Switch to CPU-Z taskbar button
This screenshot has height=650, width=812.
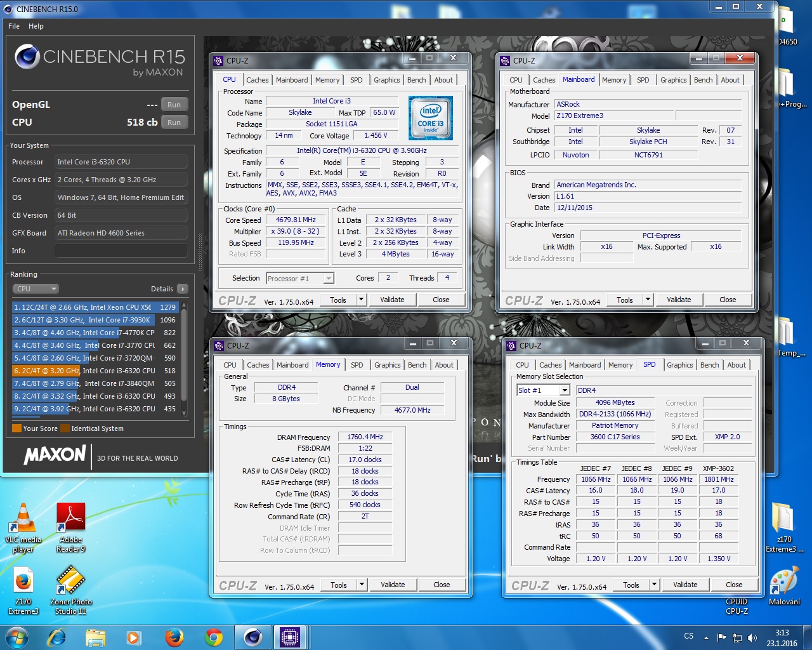[x=290, y=637]
